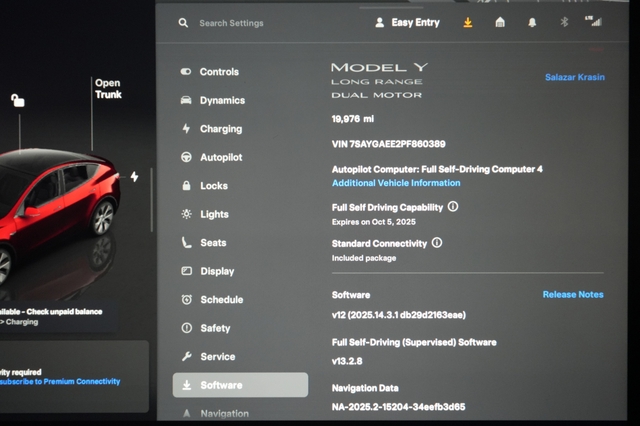Tap the 19,976 mi odometer reading

point(353,119)
